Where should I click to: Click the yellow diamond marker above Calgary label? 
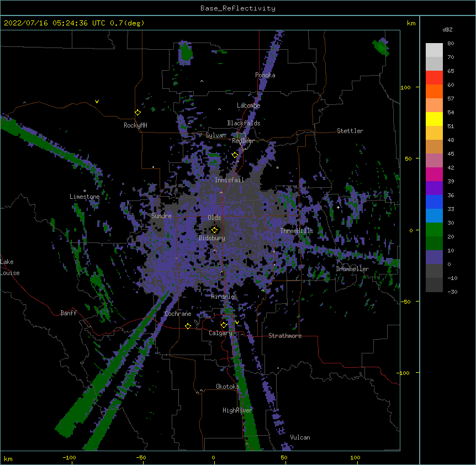(x=224, y=325)
